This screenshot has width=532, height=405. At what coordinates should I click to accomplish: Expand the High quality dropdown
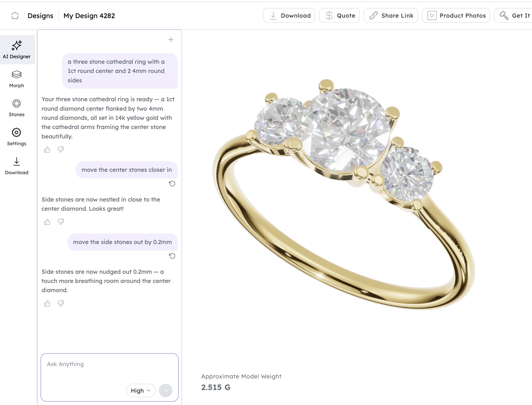(x=141, y=391)
